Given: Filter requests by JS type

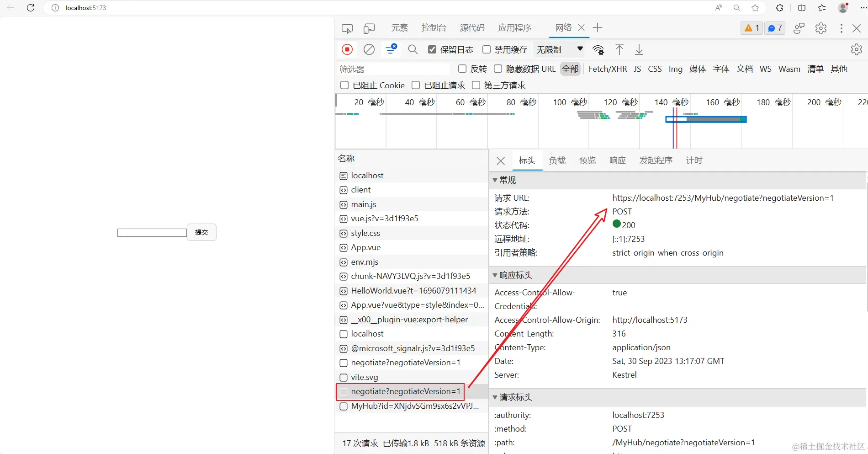Looking at the screenshot, I should tap(637, 69).
